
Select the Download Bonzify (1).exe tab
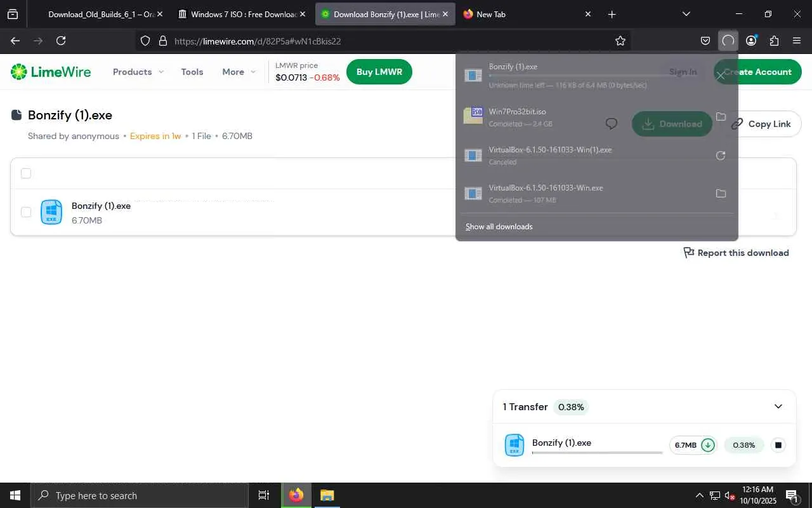pyautogui.click(x=385, y=14)
